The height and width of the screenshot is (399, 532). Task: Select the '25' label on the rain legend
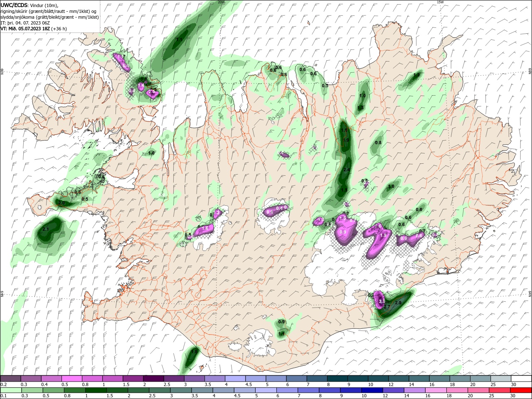pyautogui.click(x=493, y=397)
